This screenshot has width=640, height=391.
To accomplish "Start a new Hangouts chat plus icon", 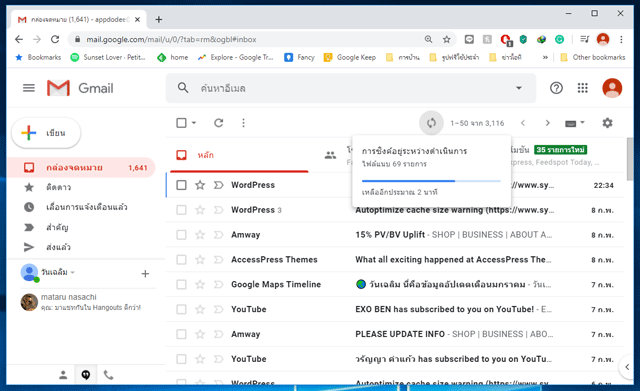I will pos(145,273).
